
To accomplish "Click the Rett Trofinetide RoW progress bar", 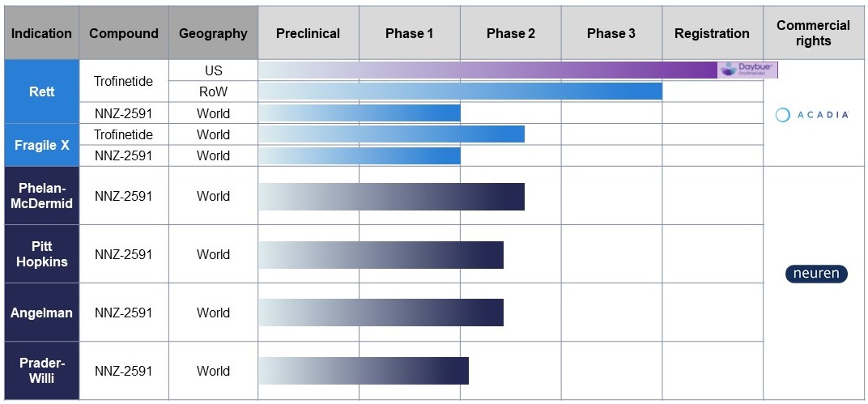I will point(460,91).
